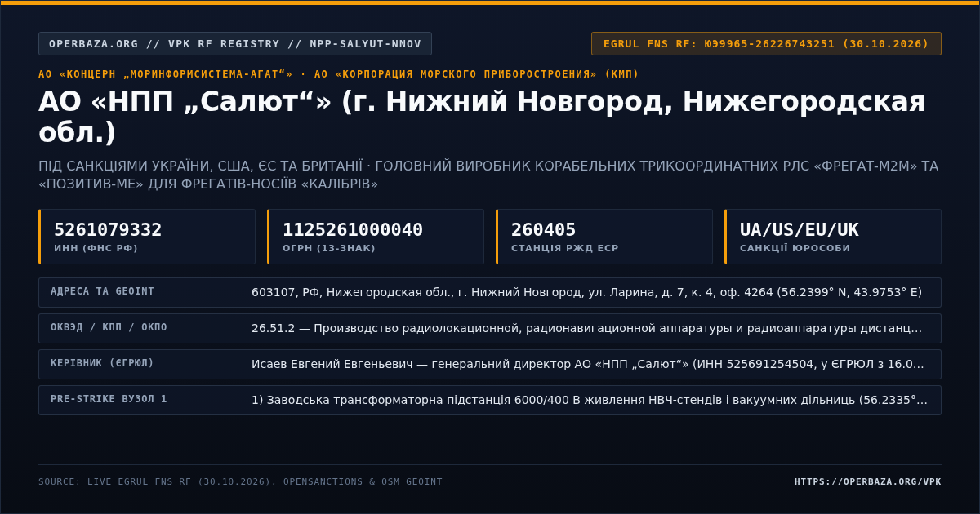Select the row value starting «1) Заводська трансформаторна»
This screenshot has height=514, width=980.
pos(590,400)
